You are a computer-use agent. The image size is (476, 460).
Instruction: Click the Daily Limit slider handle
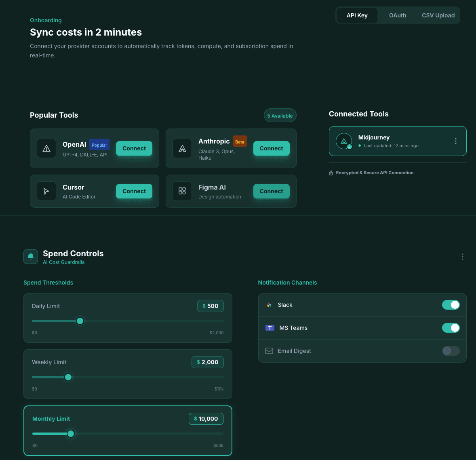(80, 321)
